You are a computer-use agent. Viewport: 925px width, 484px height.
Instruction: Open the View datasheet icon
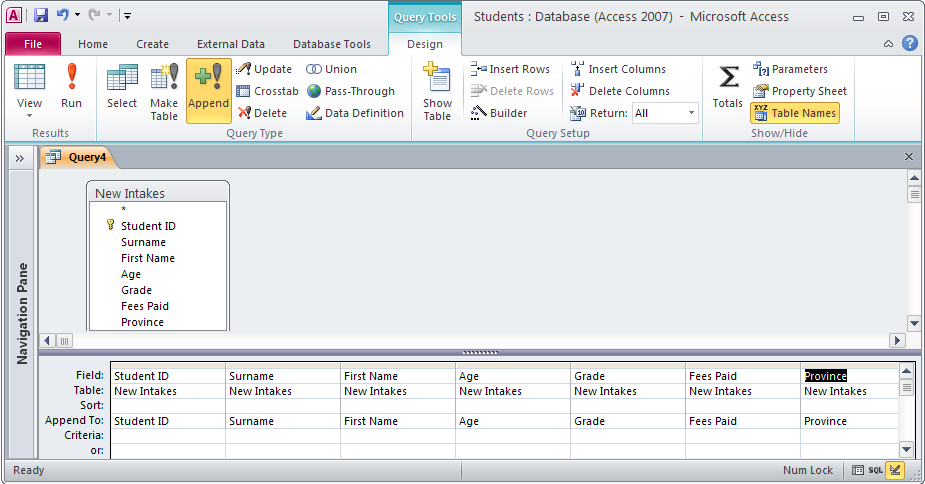click(x=29, y=78)
